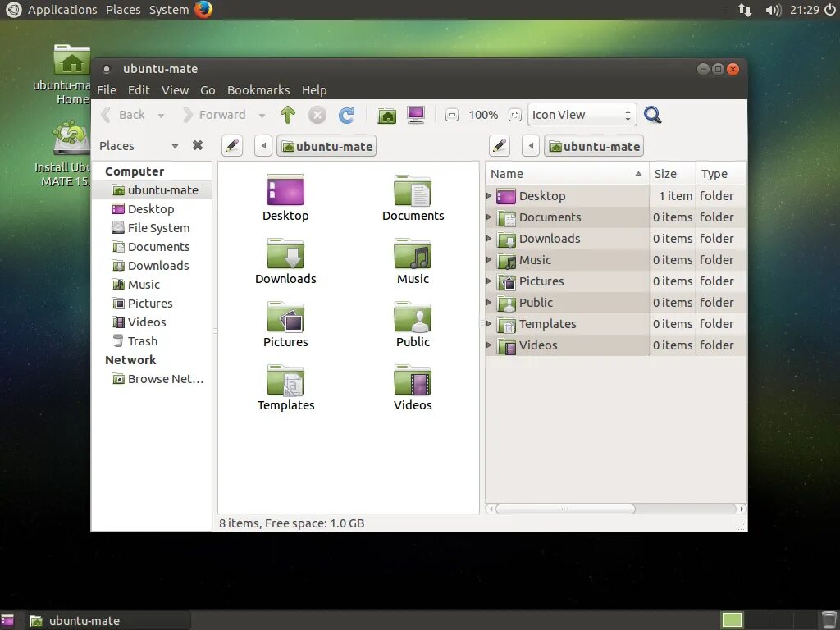Click the Stop loading icon

317,115
